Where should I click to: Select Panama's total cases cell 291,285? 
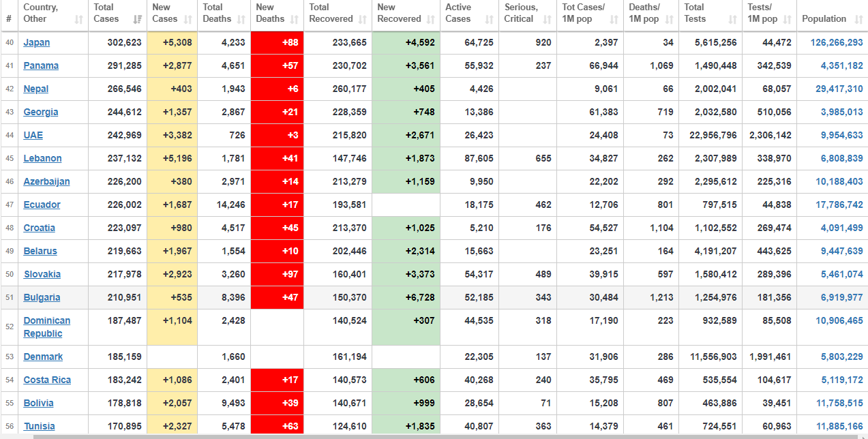pyautogui.click(x=117, y=65)
